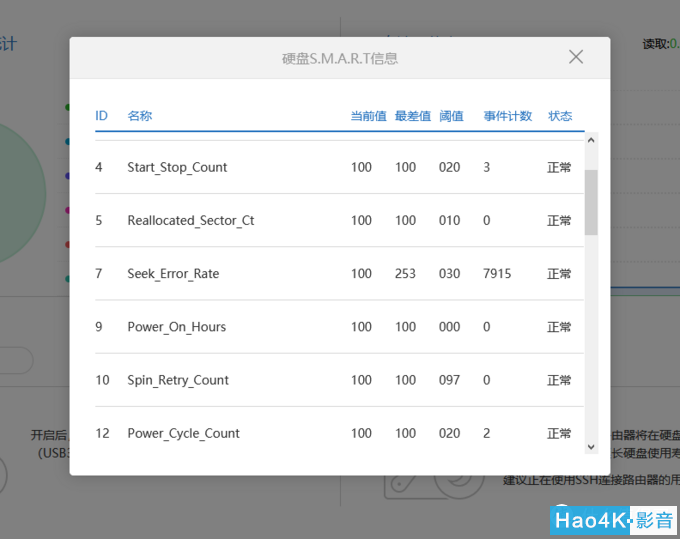
Task: Click ID 4 in Start_Stop_Count row
Action: (99, 167)
